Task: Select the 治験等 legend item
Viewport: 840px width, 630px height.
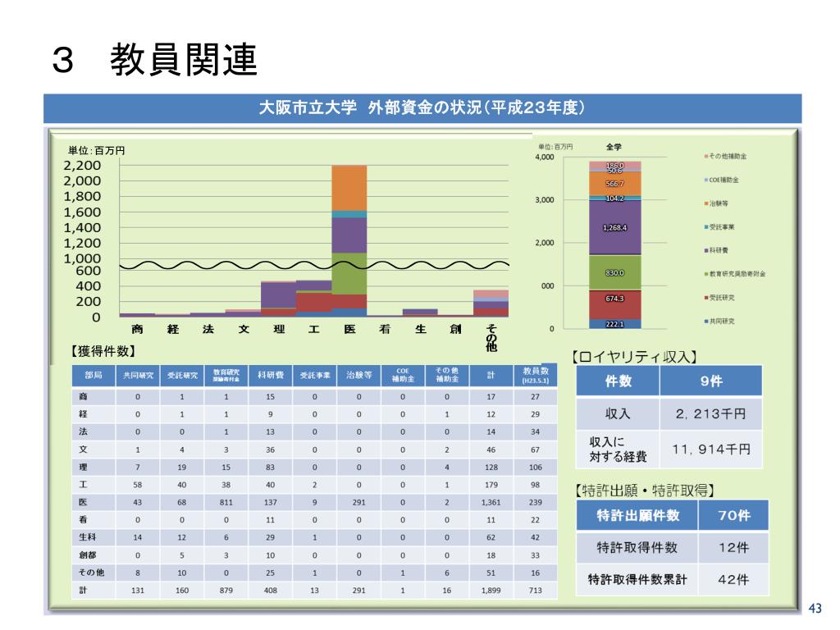Action: point(716,203)
